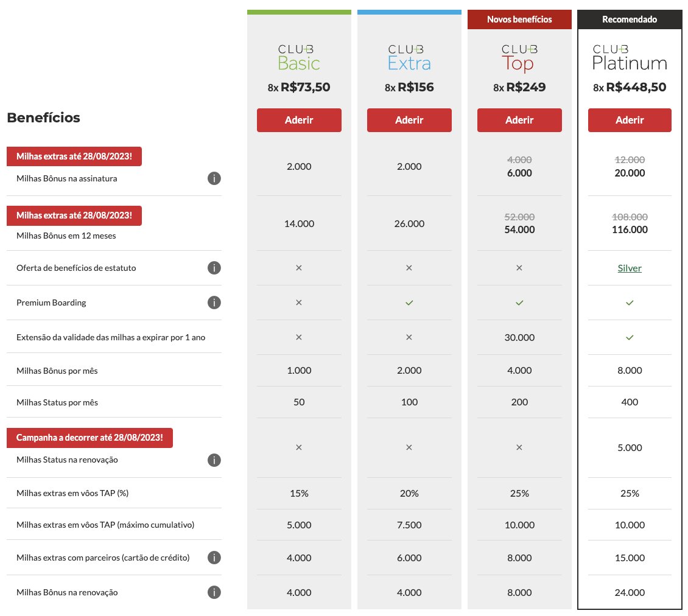Click the Extensão da validade das milhas label
The height and width of the screenshot is (616, 688).
(x=111, y=337)
